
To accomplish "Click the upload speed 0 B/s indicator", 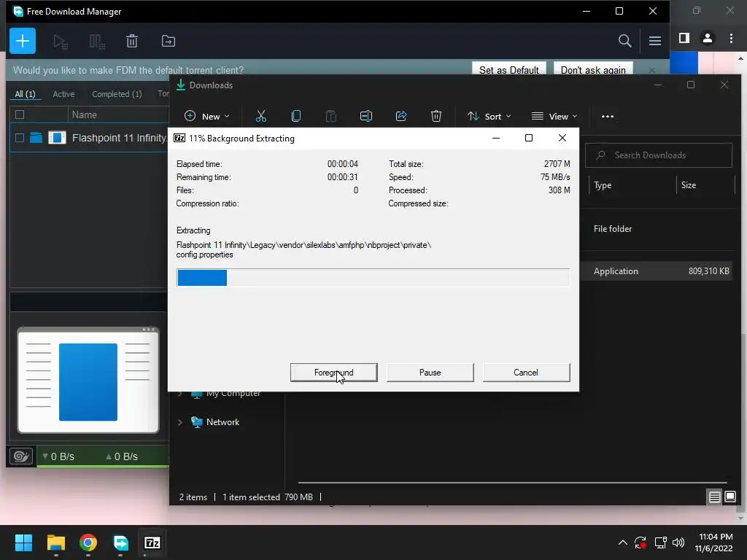I will click(x=122, y=456).
